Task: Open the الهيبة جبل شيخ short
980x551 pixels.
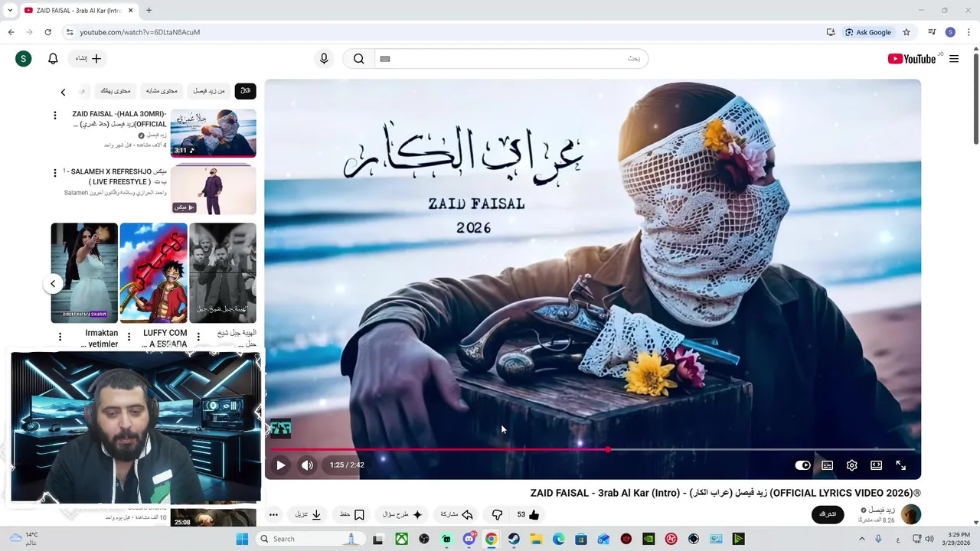Action: tap(223, 272)
